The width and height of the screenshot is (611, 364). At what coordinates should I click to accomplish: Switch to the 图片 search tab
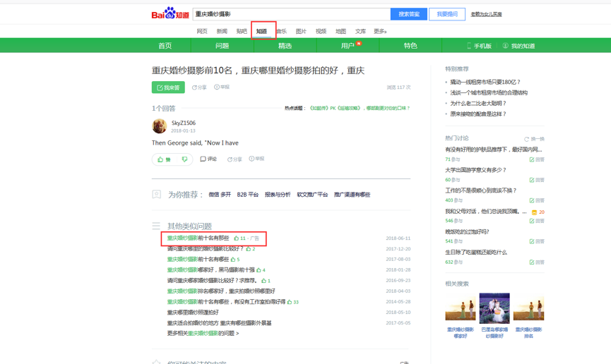(301, 32)
